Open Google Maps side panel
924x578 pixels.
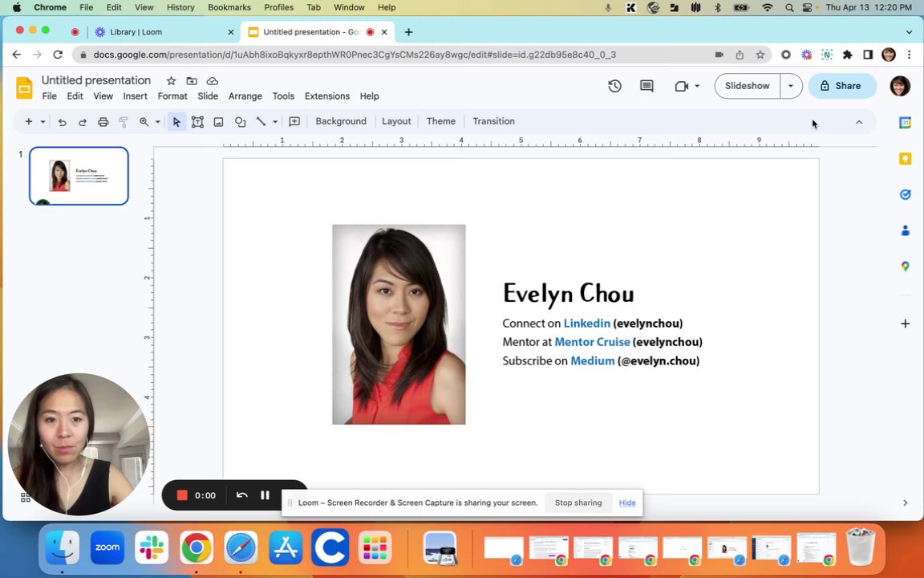point(905,267)
